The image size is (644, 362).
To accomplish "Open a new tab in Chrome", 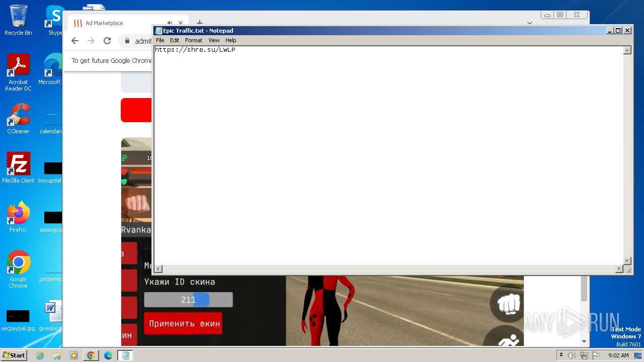I will coord(199,23).
